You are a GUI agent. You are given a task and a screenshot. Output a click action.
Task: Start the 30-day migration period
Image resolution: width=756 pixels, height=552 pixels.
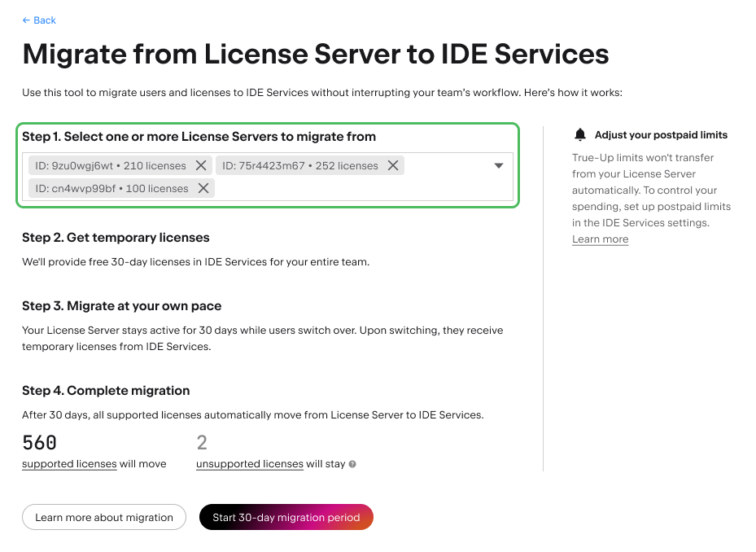tap(286, 517)
